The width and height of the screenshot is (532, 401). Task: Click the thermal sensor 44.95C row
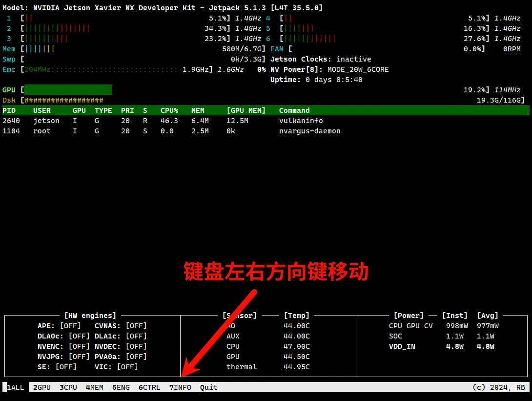268,367
